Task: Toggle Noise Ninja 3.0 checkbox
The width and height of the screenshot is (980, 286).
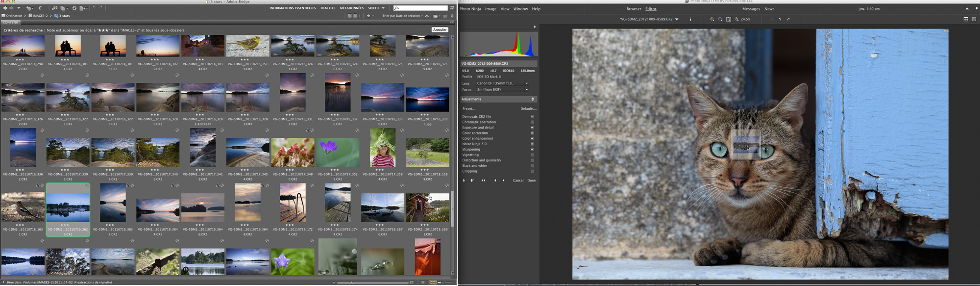Action: tap(532, 144)
